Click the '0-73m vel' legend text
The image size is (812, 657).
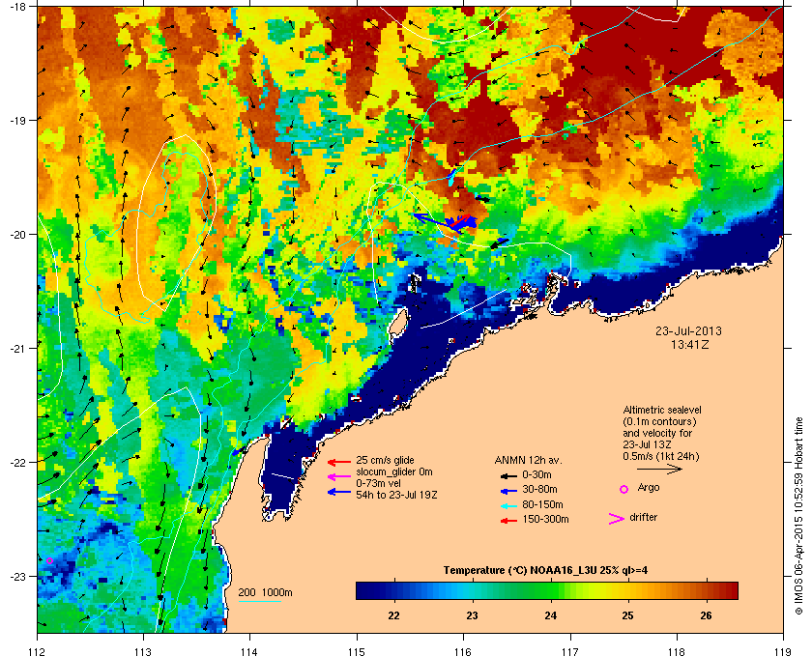379,483
